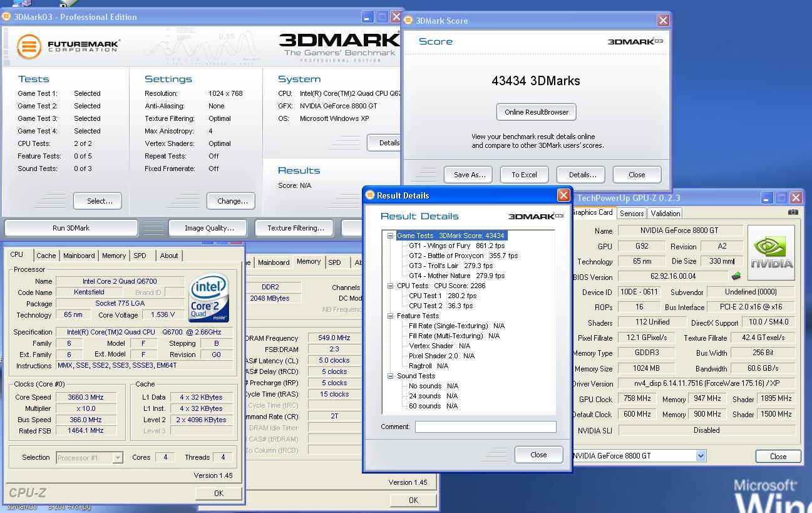Open Mainboard tab in the rear CPU-Z memory window
The width and height of the screenshot is (812, 513).
(274, 262)
